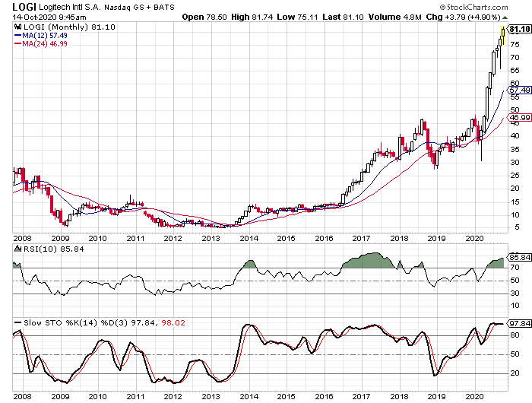Click 2008 label under the price chart
532x403 pixels.
coord(22,239)
